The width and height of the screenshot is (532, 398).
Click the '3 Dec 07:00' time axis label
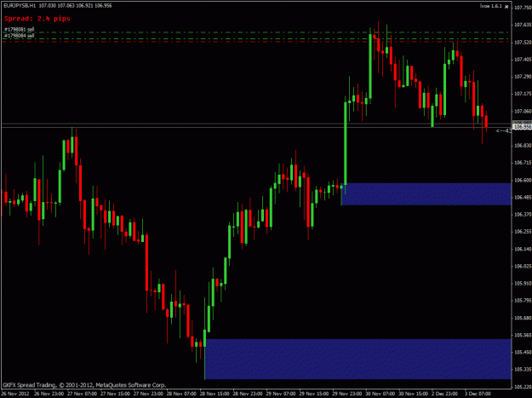click(x=478, y=394)
